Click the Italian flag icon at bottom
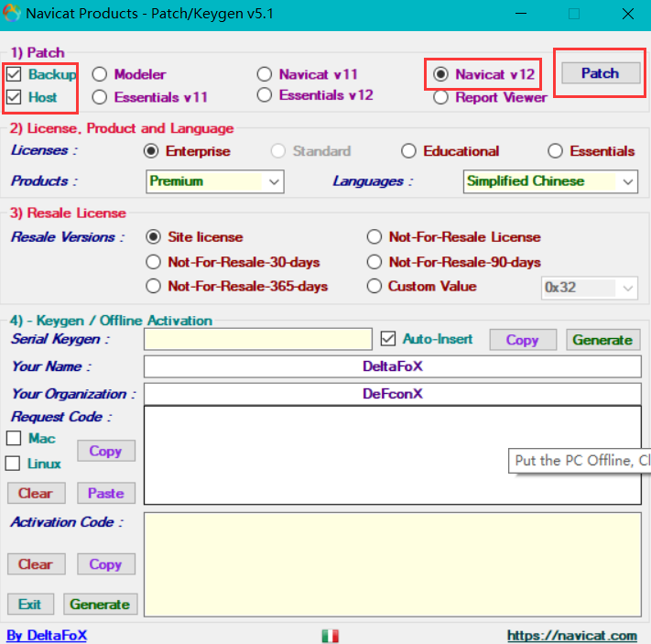Viewport: 651px width, 644px height. click(330, 636)
